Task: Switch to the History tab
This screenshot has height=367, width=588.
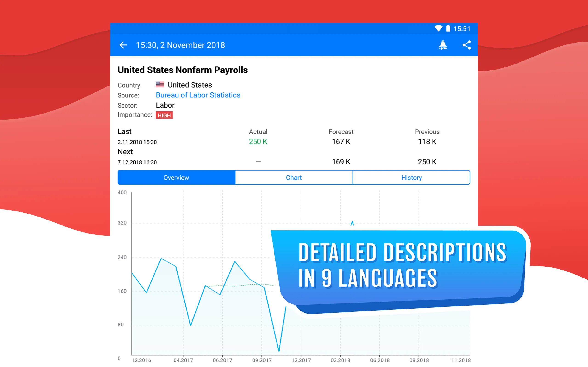Action: pos(411,178)
